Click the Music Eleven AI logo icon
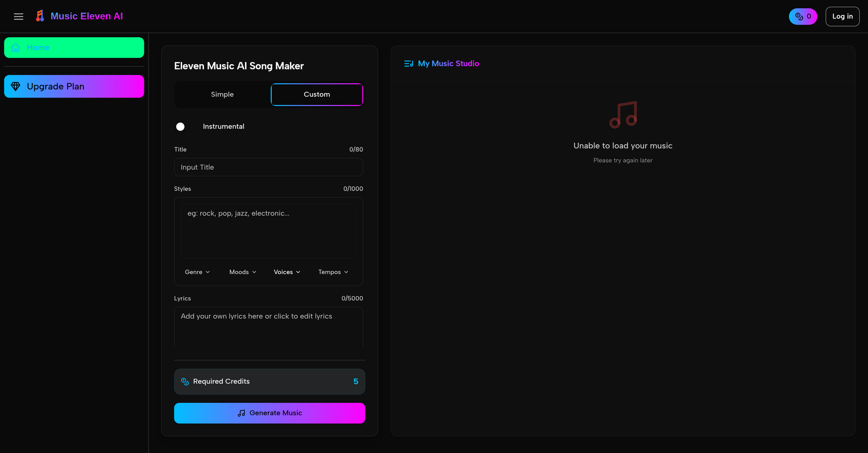The width and height of the screenshot is (868, 453). [x=39, y=16]
